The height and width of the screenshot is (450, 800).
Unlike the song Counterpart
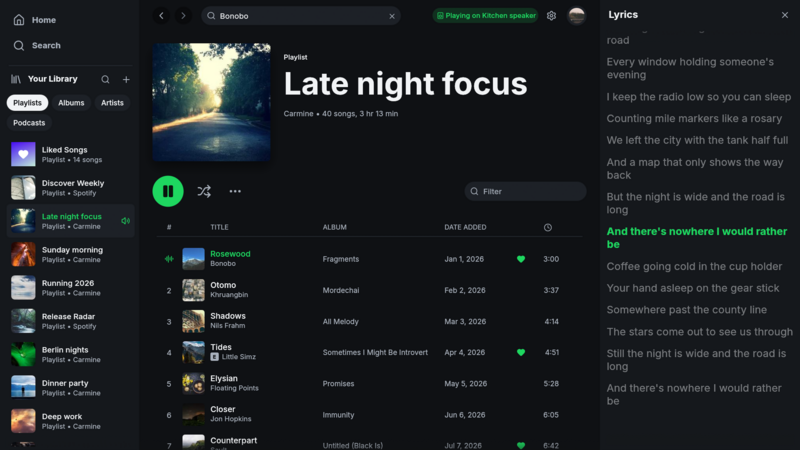pyautogui.click(x=521, y=445)
